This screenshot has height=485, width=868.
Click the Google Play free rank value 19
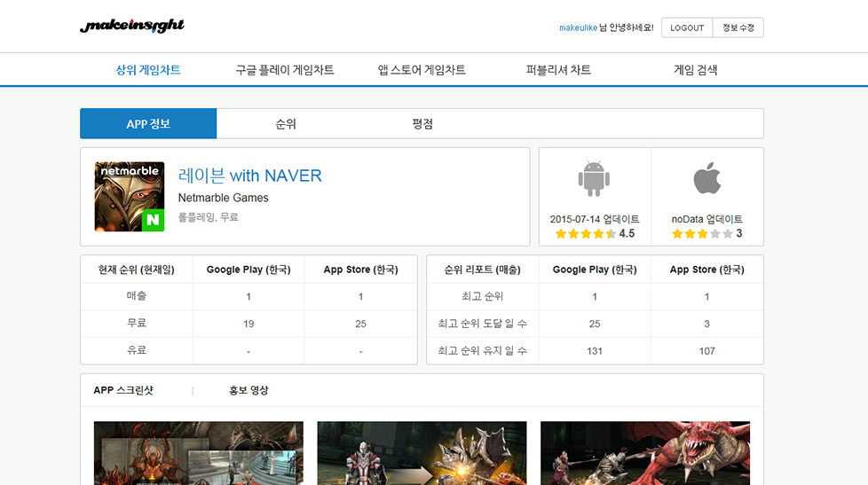[249, 324]
